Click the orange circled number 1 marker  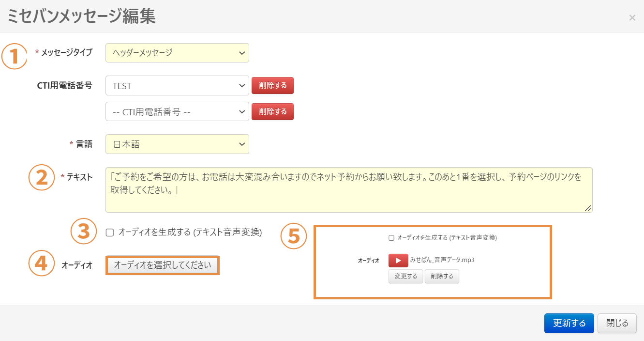pyautogui.click(x=15, y=56)
